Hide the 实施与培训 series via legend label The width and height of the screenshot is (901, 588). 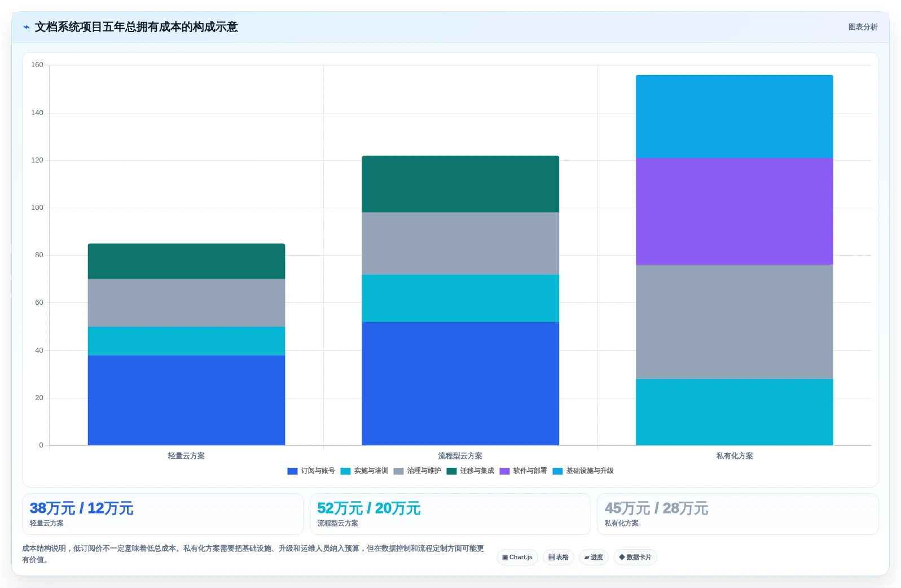[371, 471]
